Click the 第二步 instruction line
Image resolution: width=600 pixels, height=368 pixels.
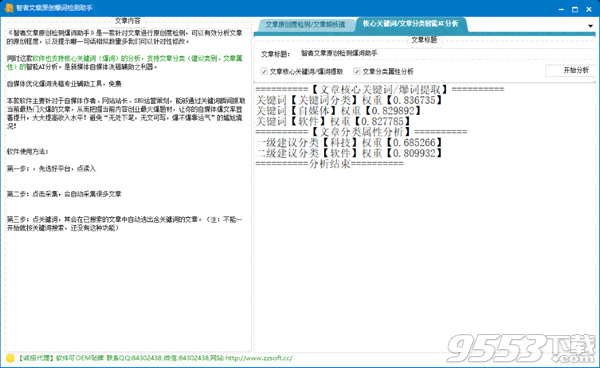click(x=64, y=194)
